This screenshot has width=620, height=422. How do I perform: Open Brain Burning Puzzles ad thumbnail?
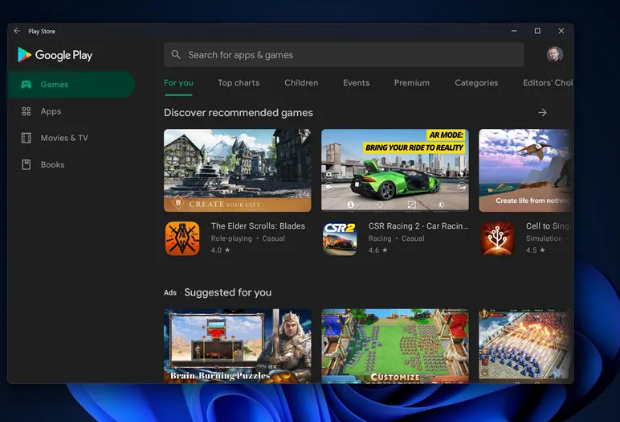(237, 346)
